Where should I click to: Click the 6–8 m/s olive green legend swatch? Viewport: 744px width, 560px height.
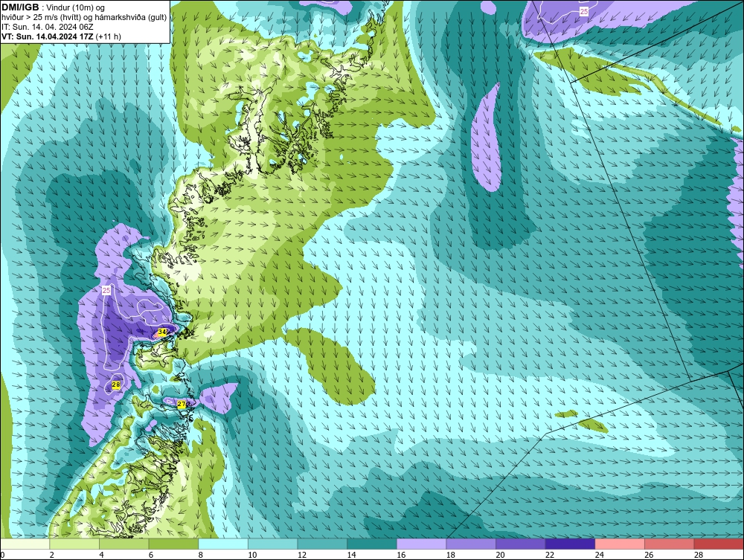[x=173, y=544]
